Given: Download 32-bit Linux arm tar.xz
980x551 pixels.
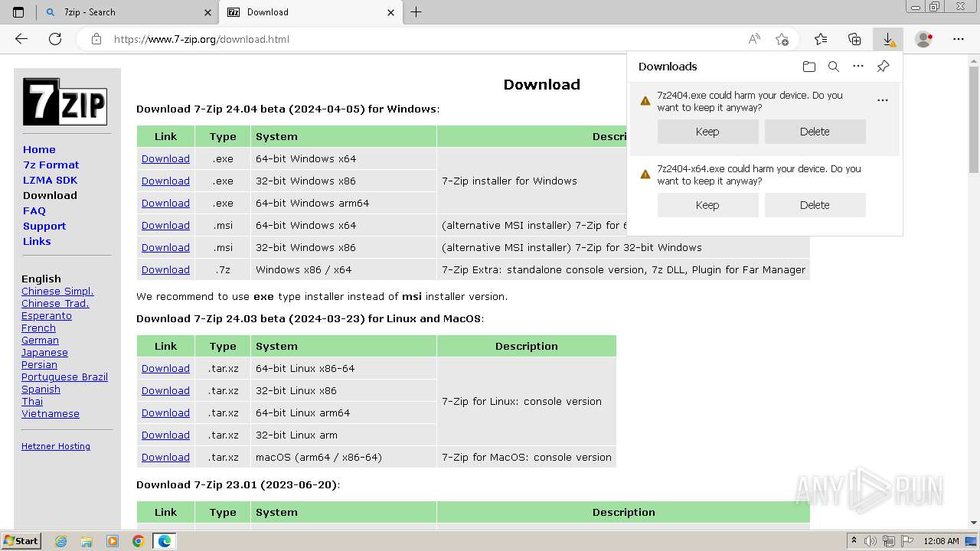Looking at the screenshot, I should click(x=165, y=435).
